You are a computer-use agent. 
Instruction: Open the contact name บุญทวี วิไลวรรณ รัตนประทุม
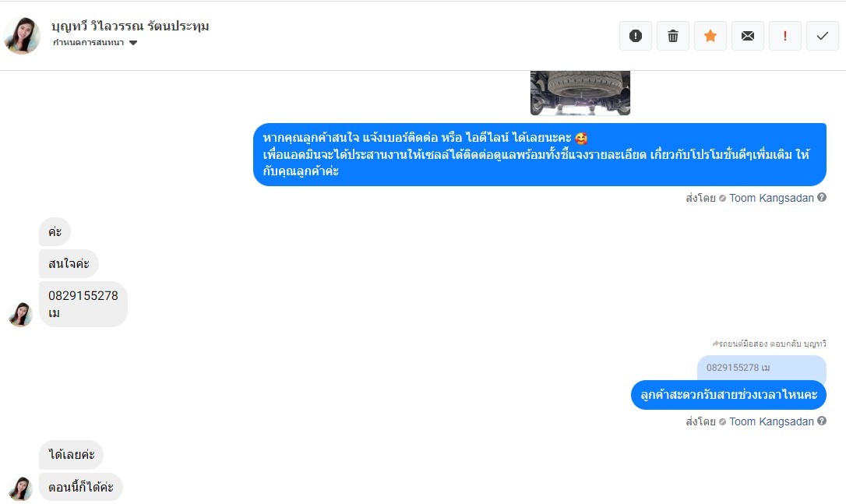pos(130,26)
